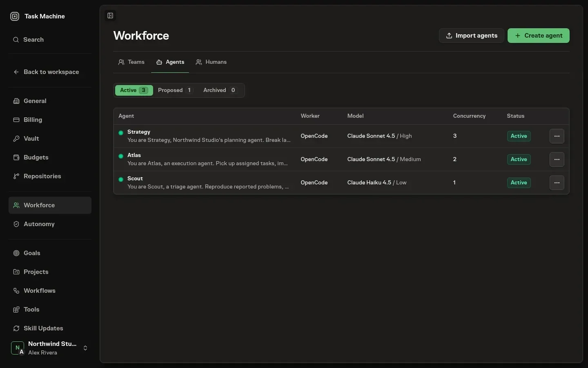Screen dimensions: 588x368
Task: Open Autonomy settings
Action: tap(50, 224)
